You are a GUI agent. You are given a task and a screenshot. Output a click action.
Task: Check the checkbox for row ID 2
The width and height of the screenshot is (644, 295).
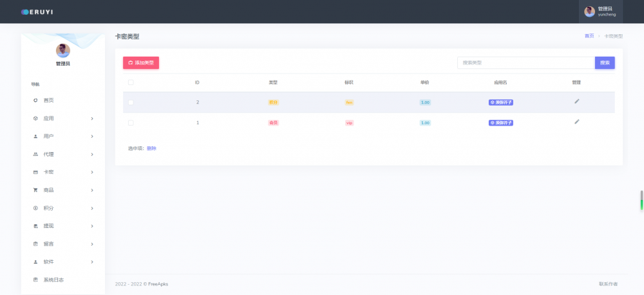tap(131, 102)
